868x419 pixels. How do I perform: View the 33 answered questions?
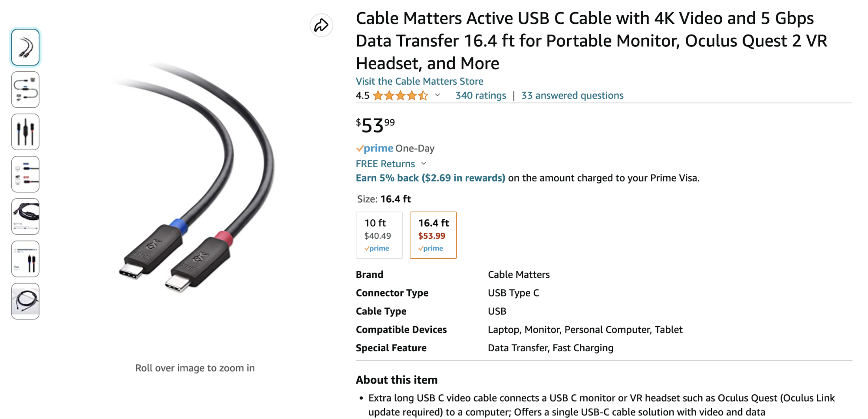pos(572,96)
